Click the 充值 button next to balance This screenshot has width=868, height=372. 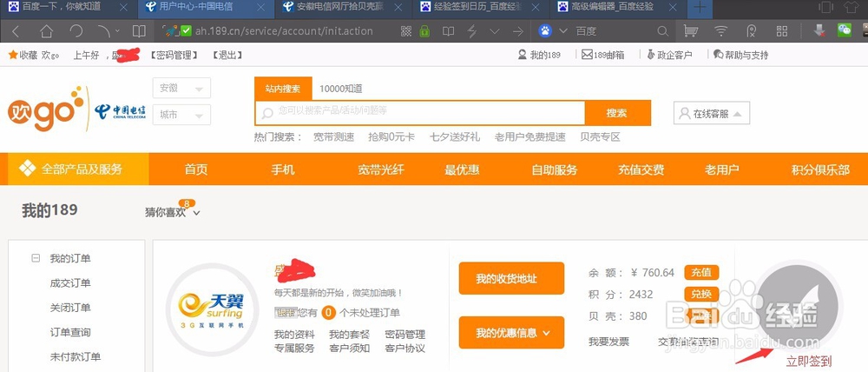[x=701, y=273]
